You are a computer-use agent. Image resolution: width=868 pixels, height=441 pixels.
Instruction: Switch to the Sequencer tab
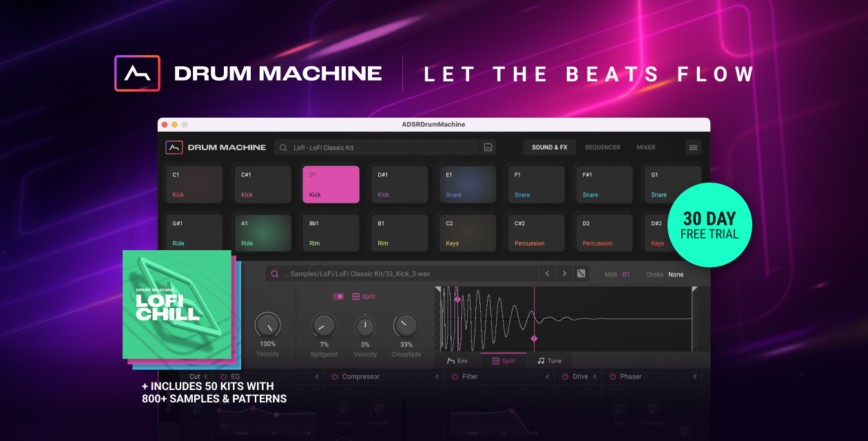point(603,147)
